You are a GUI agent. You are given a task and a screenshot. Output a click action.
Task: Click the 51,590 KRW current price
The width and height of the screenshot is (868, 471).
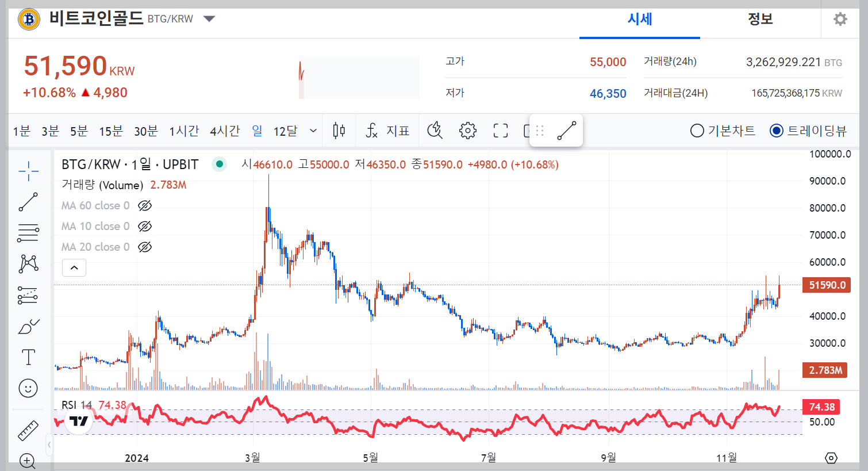[79, 66]
